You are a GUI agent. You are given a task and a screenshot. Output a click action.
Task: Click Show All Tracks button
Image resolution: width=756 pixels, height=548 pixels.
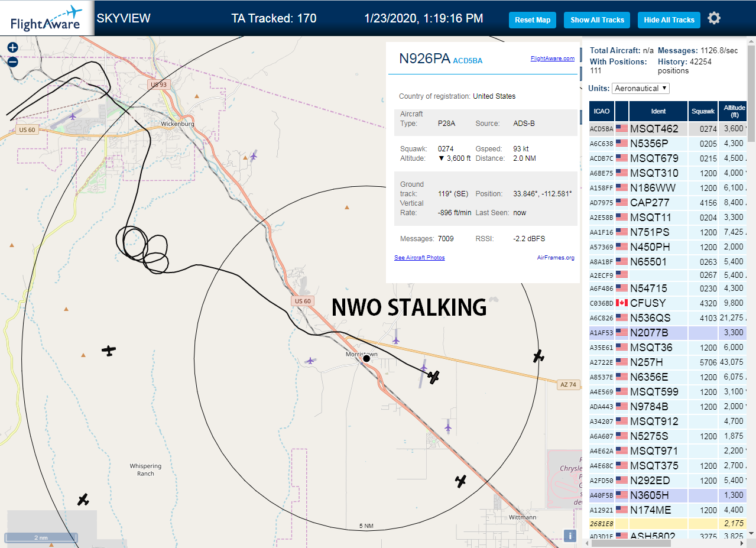(597, 20)
